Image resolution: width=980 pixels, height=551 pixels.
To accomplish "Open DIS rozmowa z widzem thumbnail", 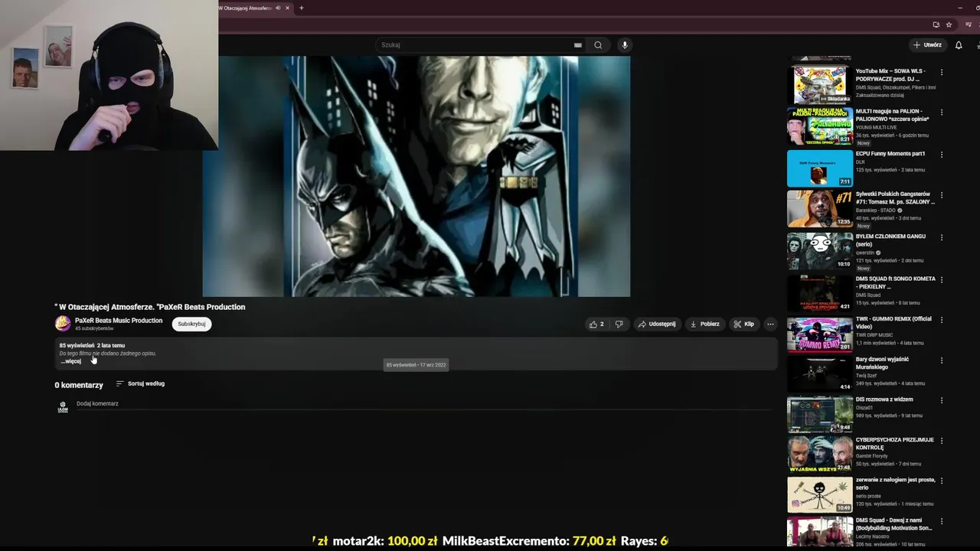I will click(x=819, y=414).
